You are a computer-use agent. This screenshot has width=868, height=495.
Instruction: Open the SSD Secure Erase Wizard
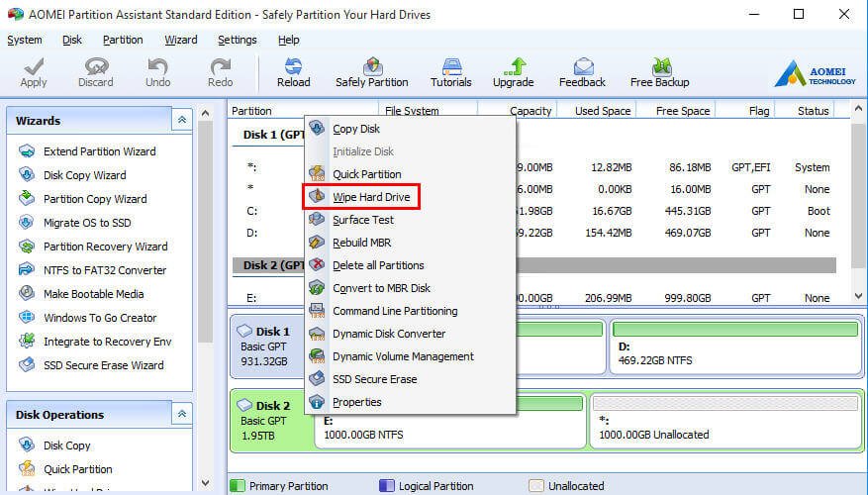pos(104,365)
